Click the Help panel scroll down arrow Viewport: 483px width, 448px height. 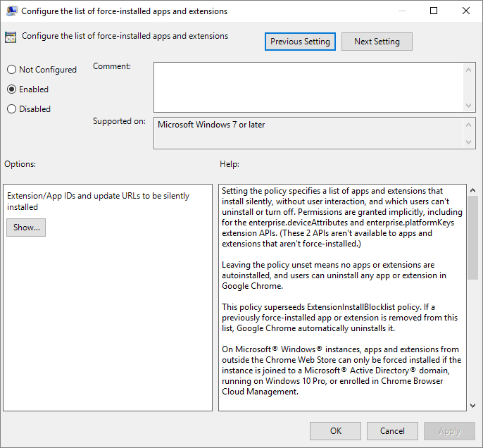[472, 404]
